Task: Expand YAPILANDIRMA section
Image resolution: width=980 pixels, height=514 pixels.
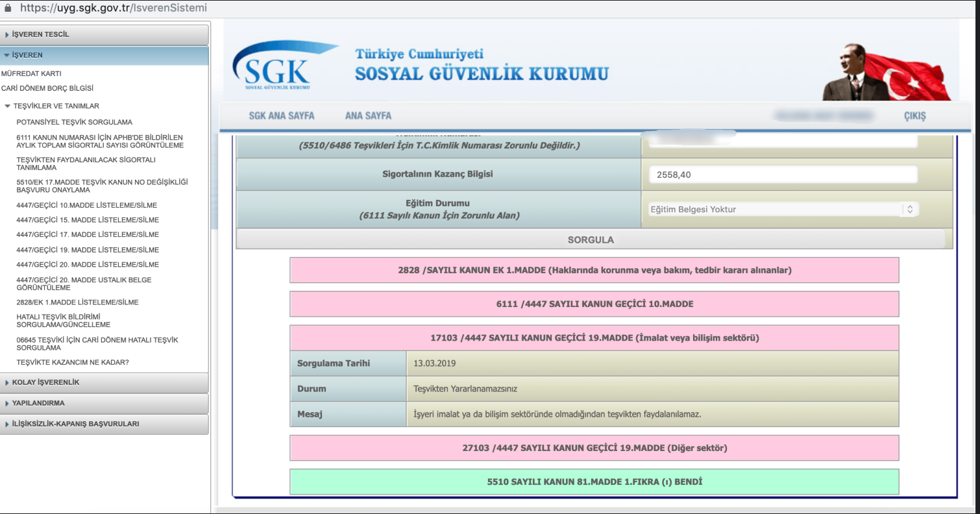Action: 104,403
